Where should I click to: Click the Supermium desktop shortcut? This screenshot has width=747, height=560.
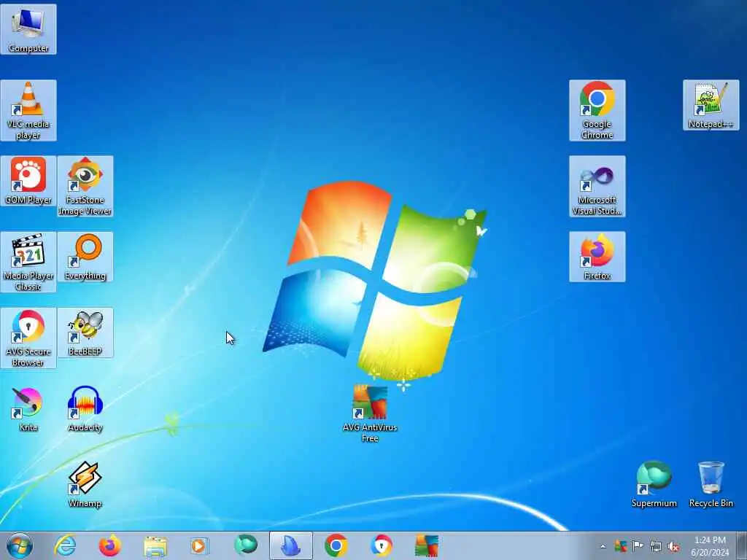point(654,484)
